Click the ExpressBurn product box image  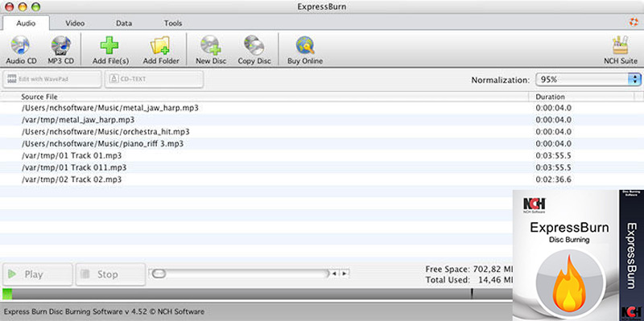[x=578, y=255]
